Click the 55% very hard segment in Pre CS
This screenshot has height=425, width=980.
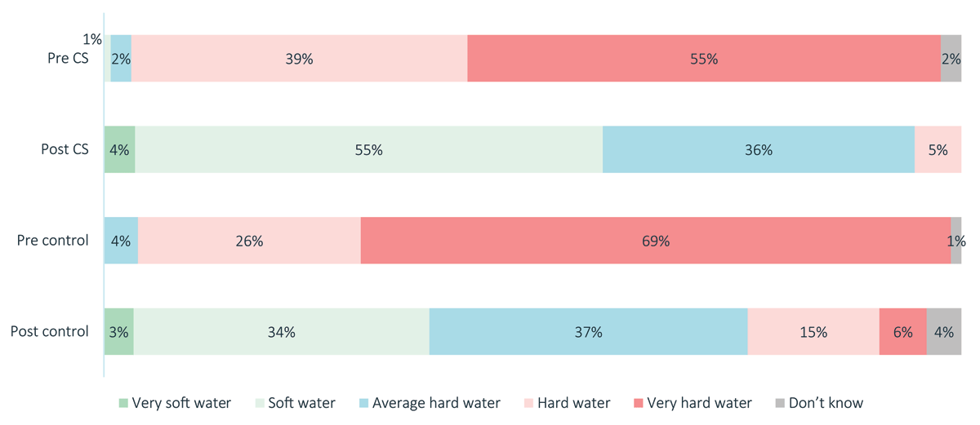click(703, 59)
